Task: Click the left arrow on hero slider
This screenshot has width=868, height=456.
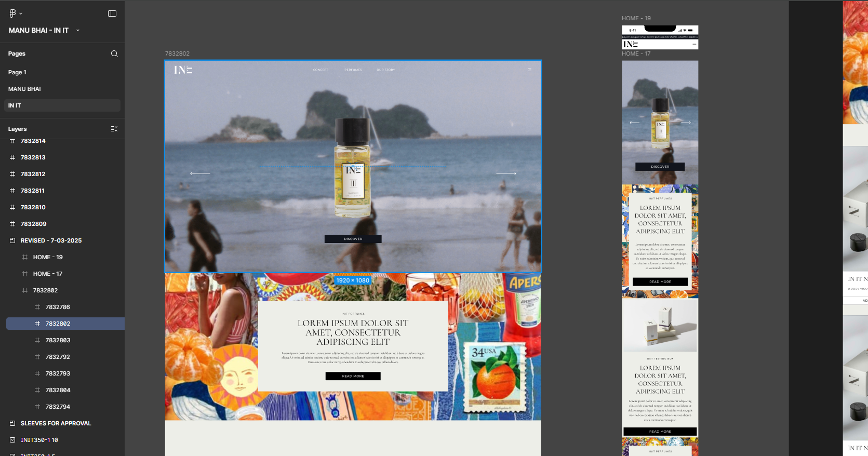Action: click(200, 173)
